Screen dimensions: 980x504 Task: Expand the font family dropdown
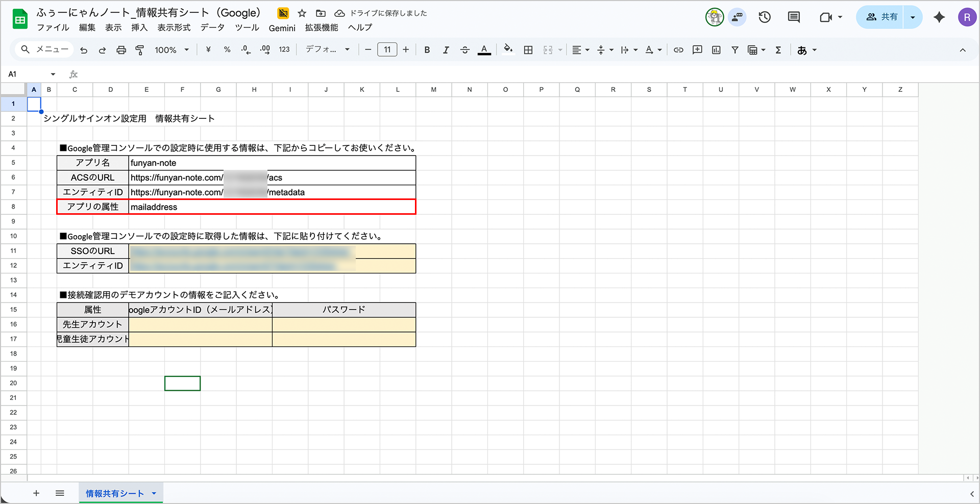[327, 49]
